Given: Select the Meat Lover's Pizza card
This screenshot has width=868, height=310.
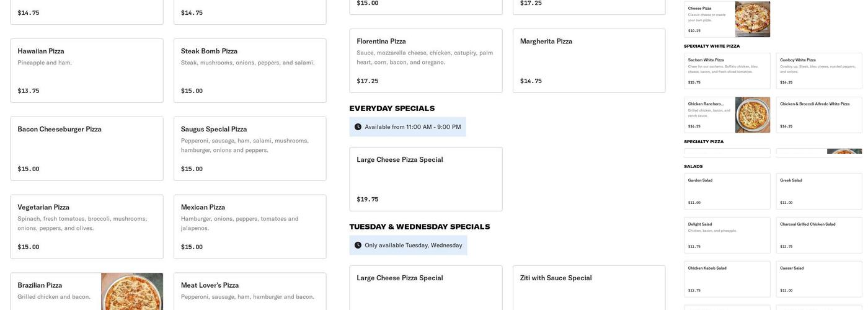Looking at the screenshot, I should point(250,291).
